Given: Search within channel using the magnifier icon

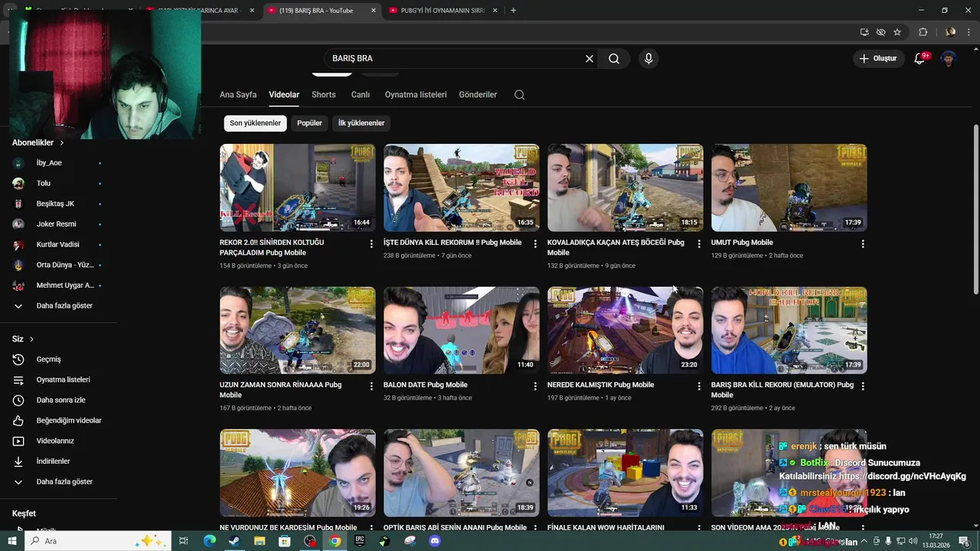Looking at the screenshot, I should (519, 95).
